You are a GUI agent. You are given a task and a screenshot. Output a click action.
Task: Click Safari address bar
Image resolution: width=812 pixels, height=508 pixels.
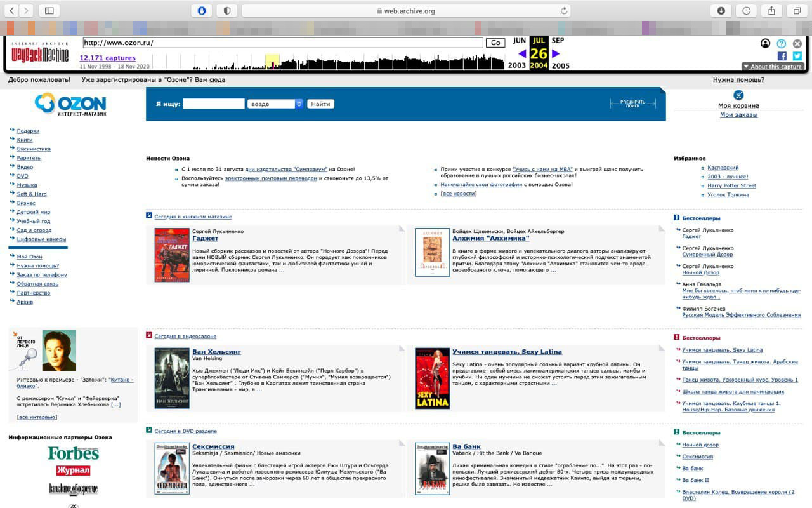click(x=406, y=11)
